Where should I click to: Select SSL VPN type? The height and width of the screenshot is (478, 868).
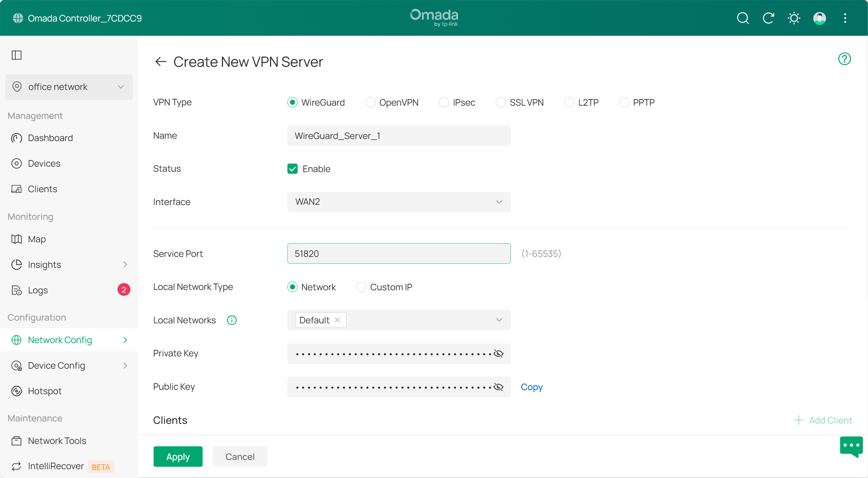click(x=519, y=102)
